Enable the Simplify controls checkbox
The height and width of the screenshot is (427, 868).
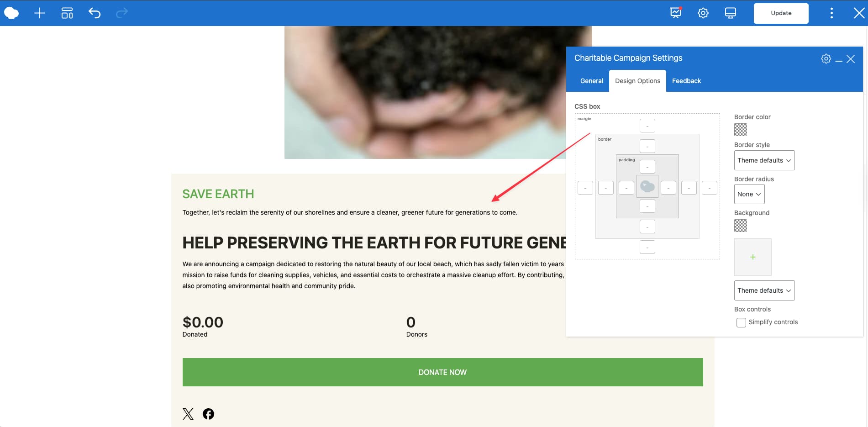point(741,322)
